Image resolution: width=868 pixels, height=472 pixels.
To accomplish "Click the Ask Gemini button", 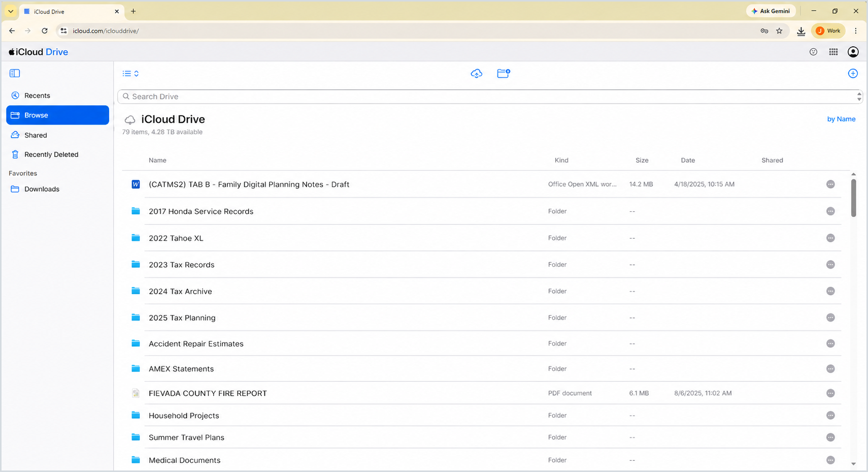I will [771, 11].
